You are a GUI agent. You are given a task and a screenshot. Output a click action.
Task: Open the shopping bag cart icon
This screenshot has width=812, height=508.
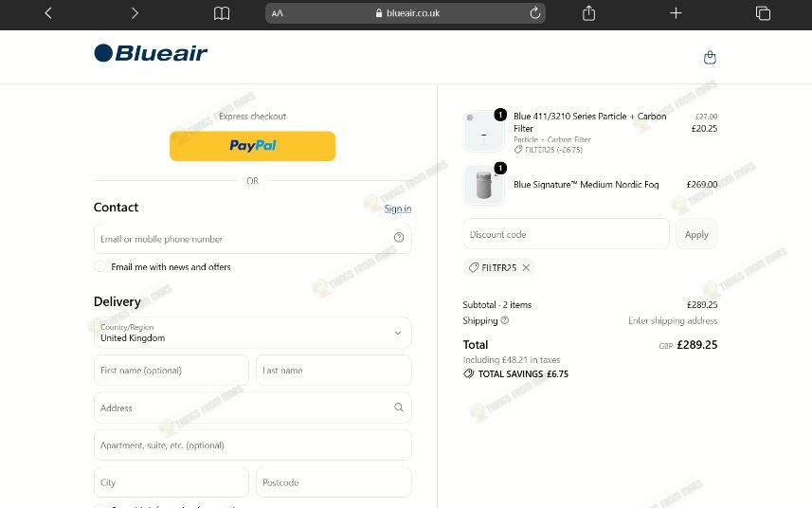click(710, 57)
